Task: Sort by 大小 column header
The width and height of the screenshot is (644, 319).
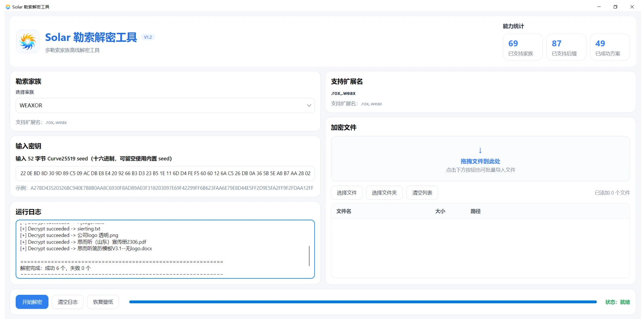Action: click(x=440, y=211)
